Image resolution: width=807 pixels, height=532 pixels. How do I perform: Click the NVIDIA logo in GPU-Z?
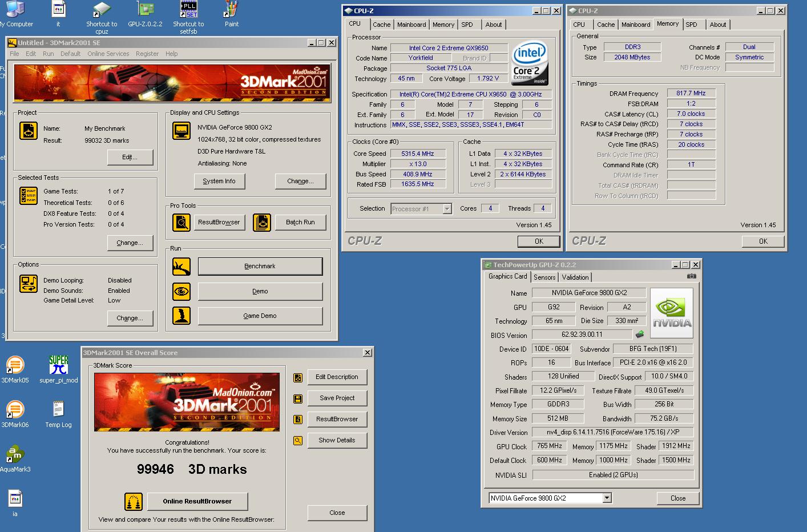(672, 313)
